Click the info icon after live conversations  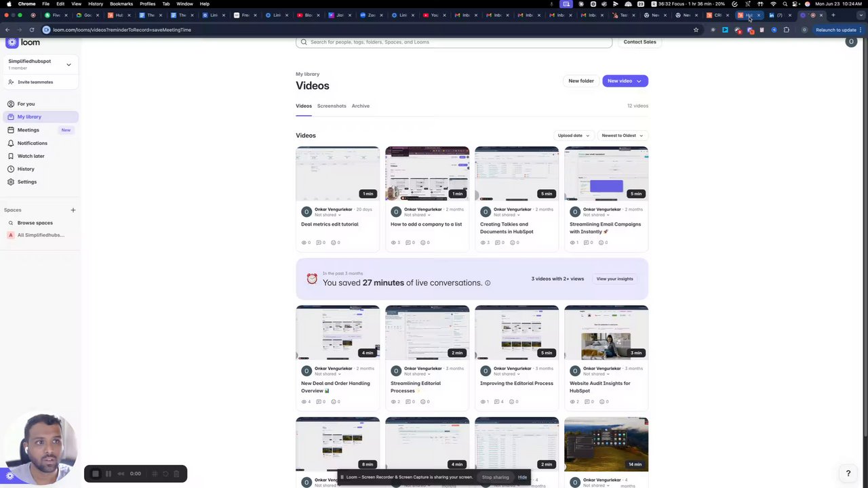488,283
